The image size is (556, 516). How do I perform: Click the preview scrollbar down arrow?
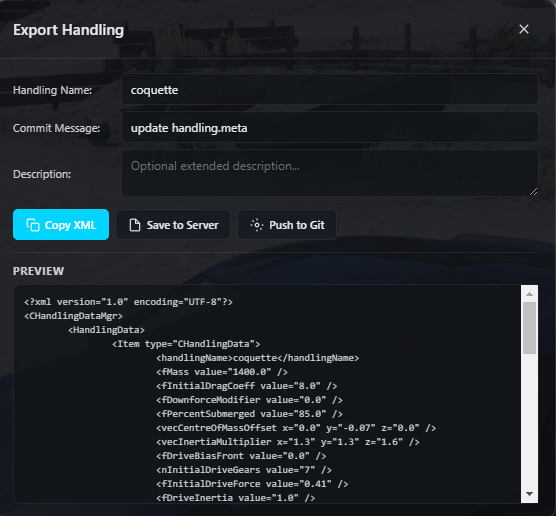[529, 494]
